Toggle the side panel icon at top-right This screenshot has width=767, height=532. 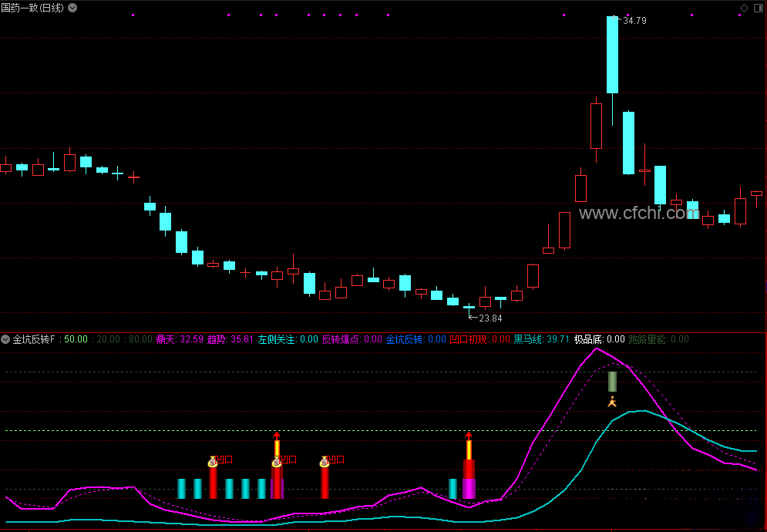pyautogui.click(x=759, y=8)
